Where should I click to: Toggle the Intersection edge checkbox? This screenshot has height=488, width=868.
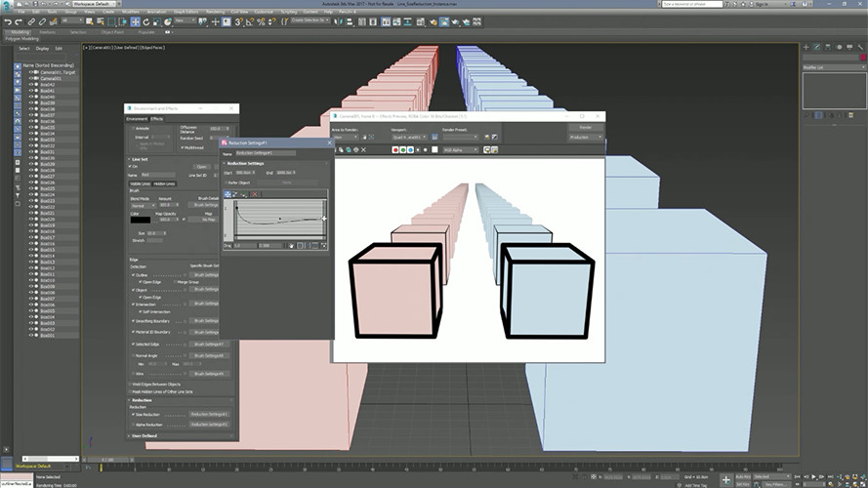[134, 305]
